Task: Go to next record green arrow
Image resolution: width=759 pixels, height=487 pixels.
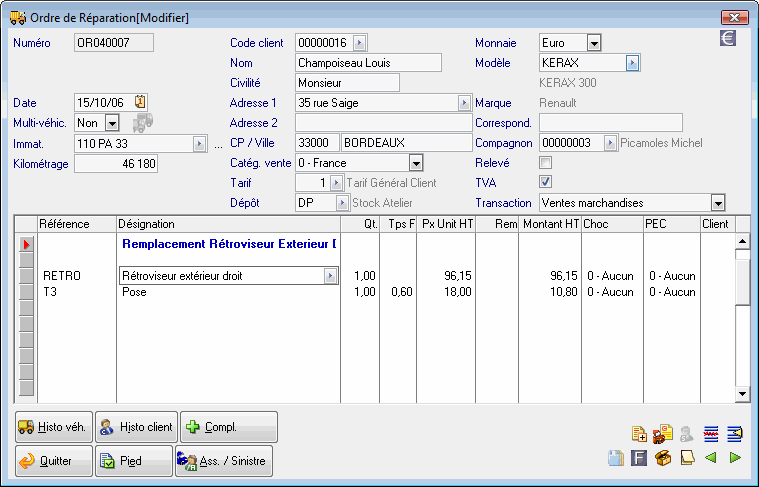Action: 735,458
